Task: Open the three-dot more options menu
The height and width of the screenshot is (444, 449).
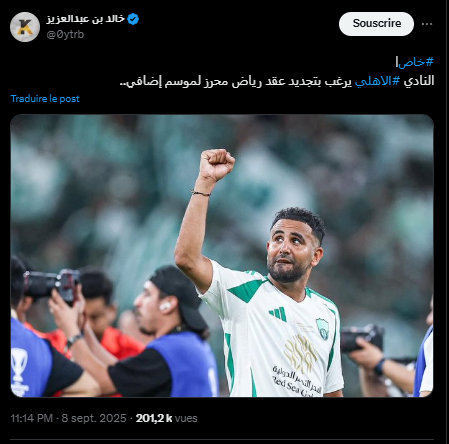Action: (x=427, y=24)
